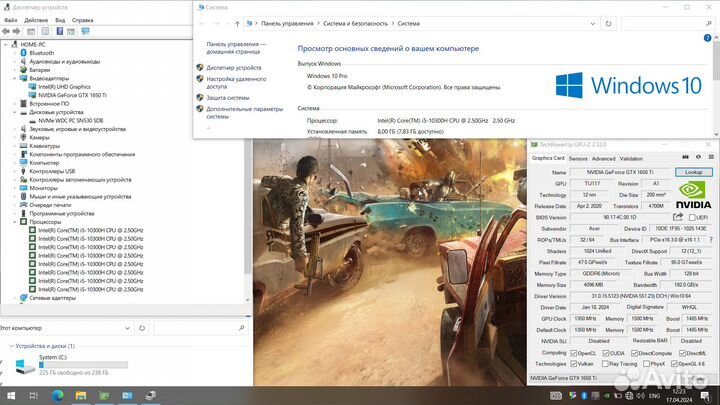Click the network globe icon in system tray
720x405 pixels.
629,395
